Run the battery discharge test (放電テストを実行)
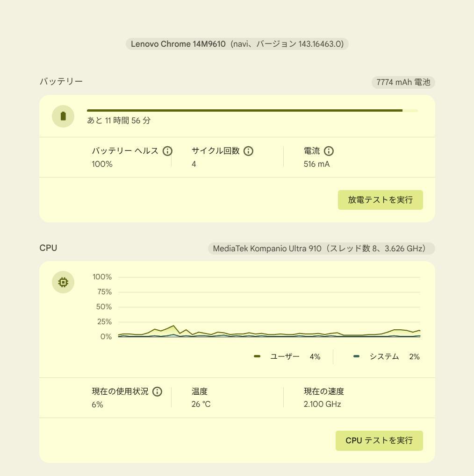 (380, 200)
